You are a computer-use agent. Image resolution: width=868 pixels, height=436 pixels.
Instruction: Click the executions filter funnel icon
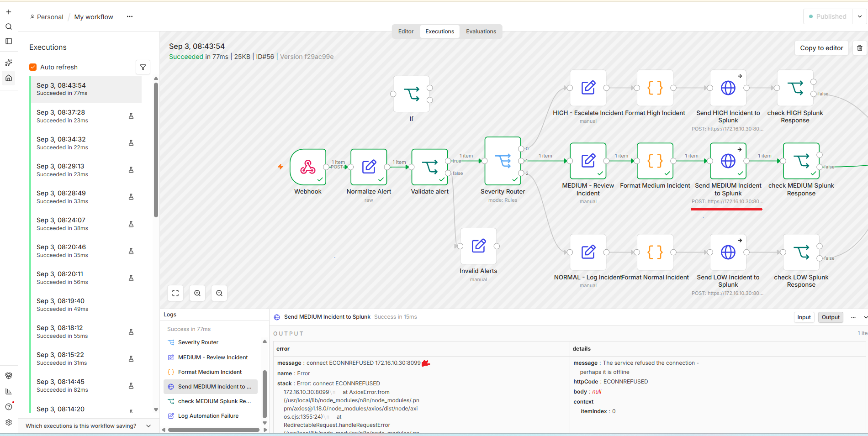click(143, 67)
